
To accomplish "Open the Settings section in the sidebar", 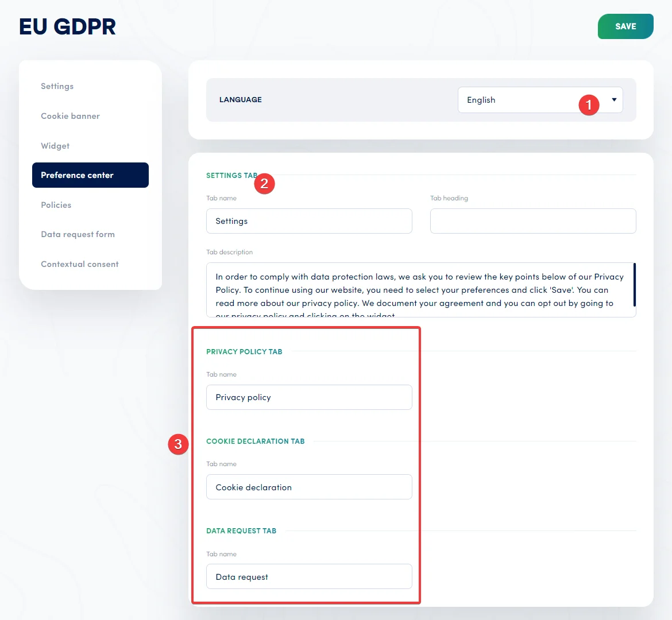I will pyautogui.click(x=57, y=86).
